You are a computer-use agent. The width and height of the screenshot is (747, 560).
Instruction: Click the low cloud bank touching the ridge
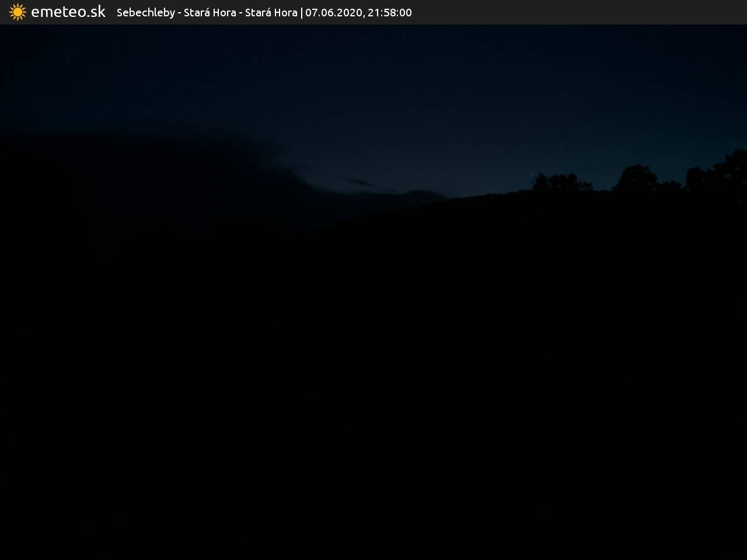pos(420,194)
